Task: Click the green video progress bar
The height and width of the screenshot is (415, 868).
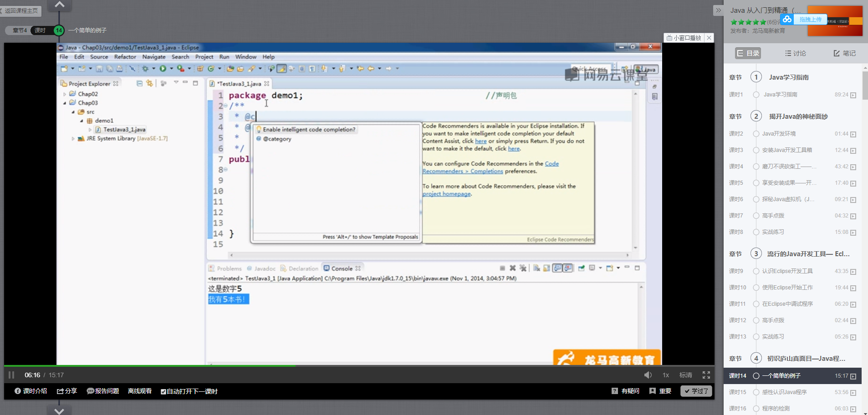Action: click(x=150, y=365)
